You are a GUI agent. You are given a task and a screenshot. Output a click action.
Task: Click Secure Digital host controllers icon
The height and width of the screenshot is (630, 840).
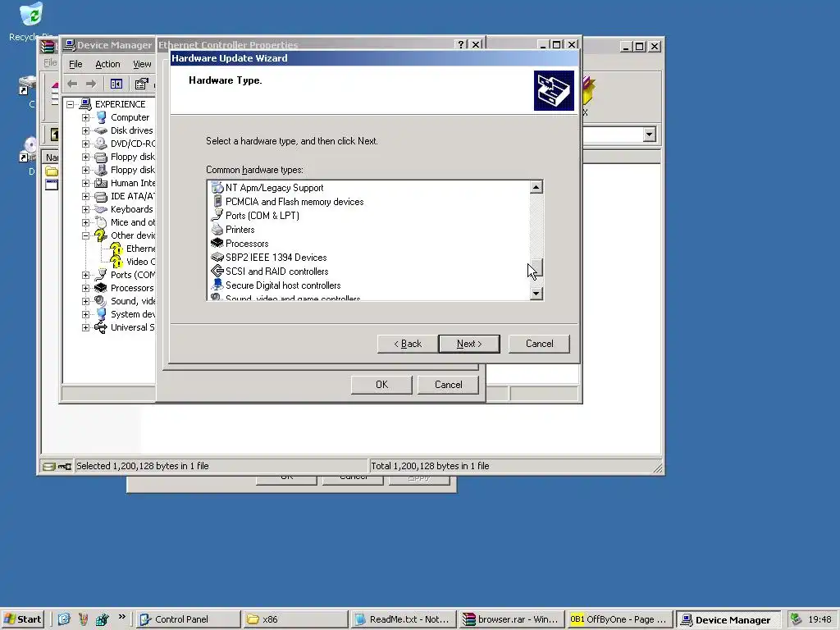[217, 285]
